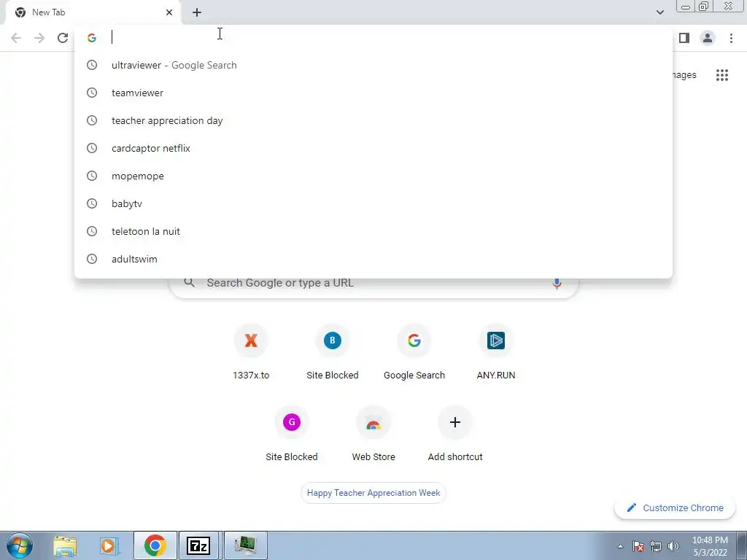Click the volume speaker tray icon

[x=673, y=546]
